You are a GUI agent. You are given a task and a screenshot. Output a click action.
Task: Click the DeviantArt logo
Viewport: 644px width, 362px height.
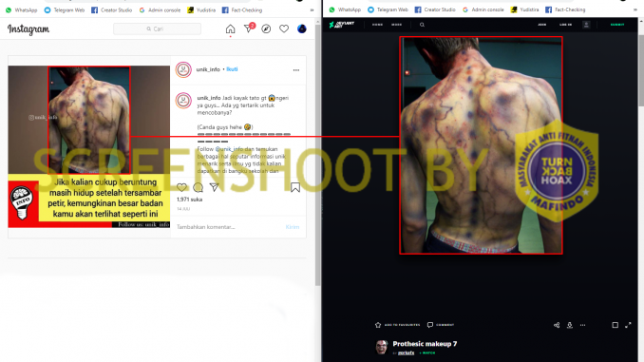coord(341,25)
